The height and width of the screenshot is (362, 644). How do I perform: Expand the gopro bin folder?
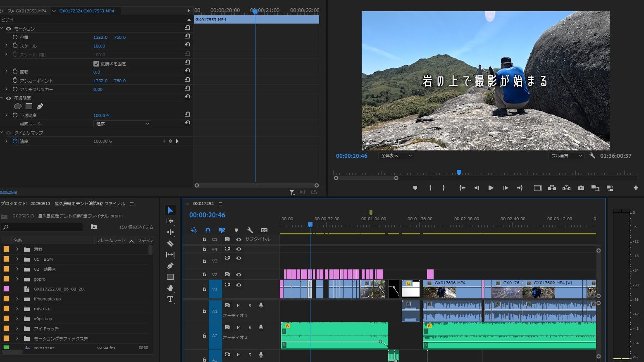tap(17, 279)
